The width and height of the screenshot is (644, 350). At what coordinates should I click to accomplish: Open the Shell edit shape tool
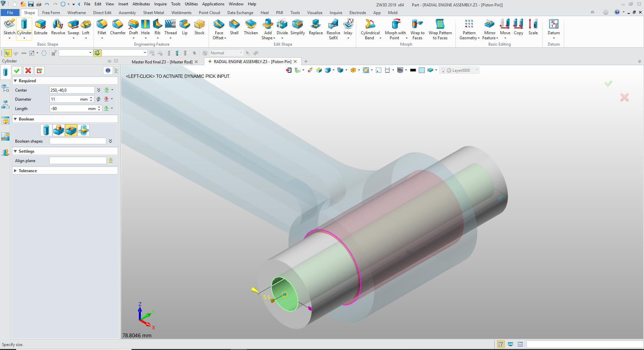tap(234, 27)
